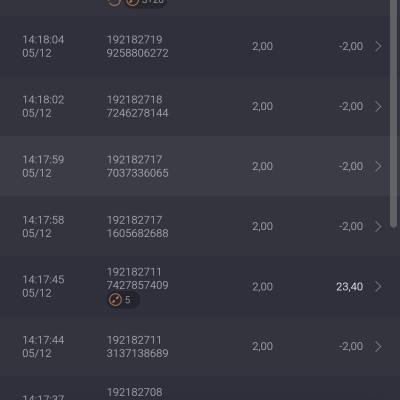The image size is (400, 400).
Task: Expand details of the 14:18:04 transaction
Action: (x=378, y=46)
